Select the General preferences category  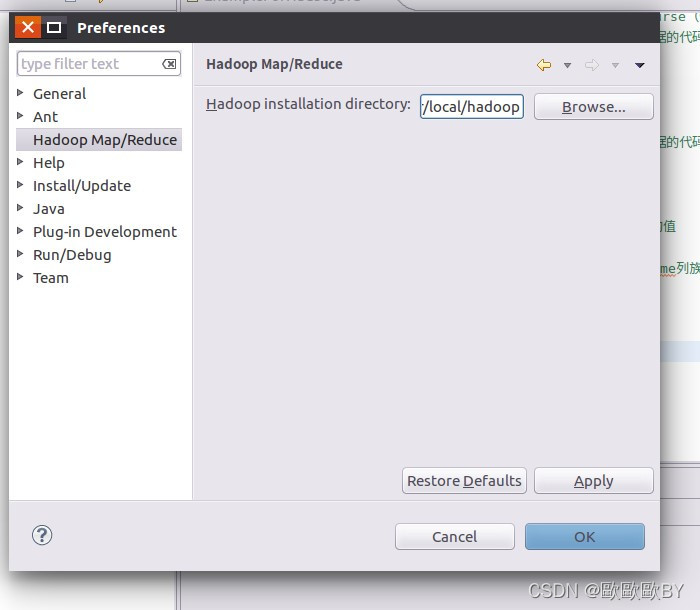click(x=59, y=94)
